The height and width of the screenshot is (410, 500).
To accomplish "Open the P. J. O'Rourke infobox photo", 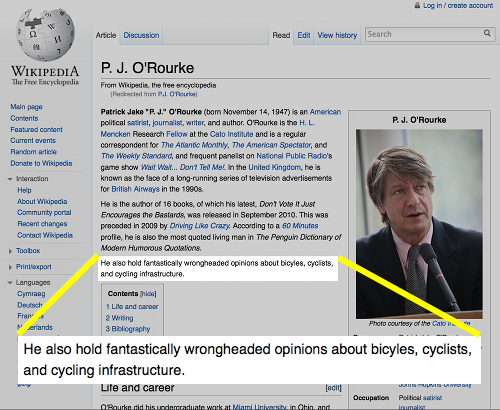I will point(419,224).
